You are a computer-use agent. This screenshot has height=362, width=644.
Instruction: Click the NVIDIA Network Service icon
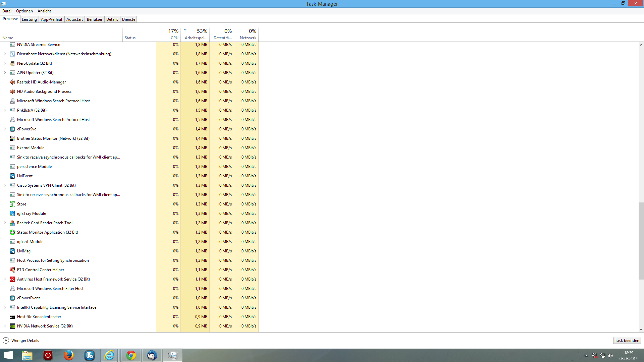point(12,326)
